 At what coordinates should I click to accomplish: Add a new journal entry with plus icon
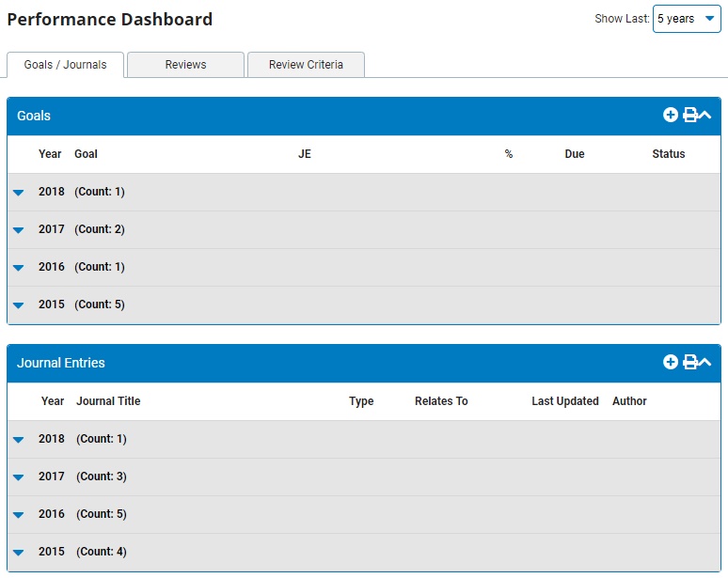pyautogui.click(x=671, y=362)
